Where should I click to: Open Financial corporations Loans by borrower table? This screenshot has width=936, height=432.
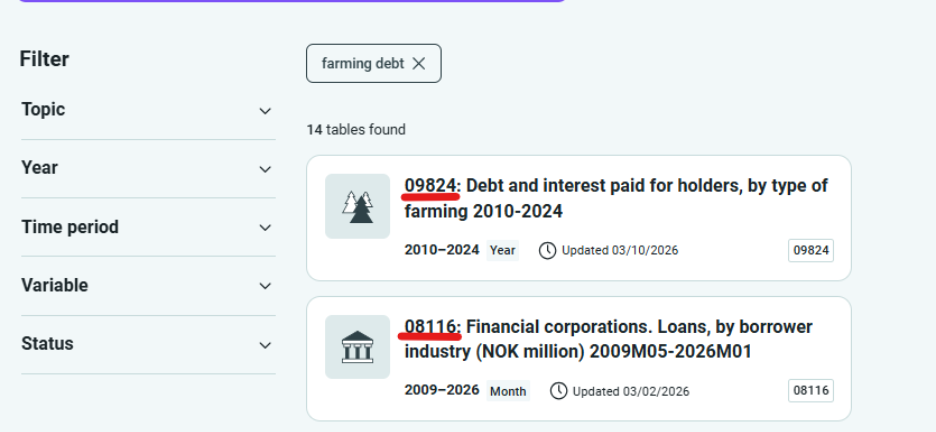[609, 339]
